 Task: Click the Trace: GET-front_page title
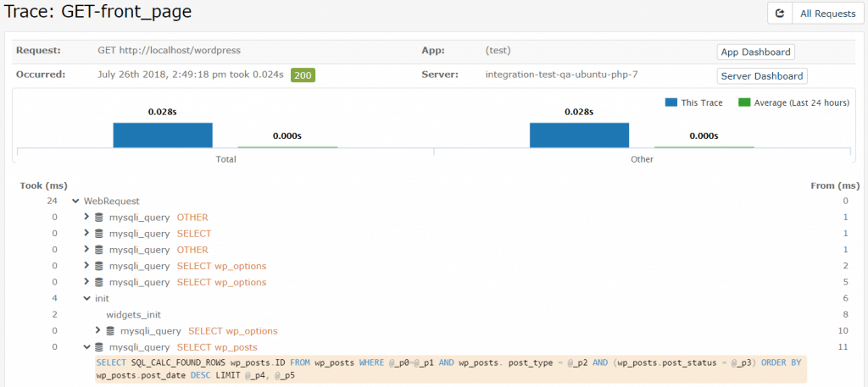97,12
